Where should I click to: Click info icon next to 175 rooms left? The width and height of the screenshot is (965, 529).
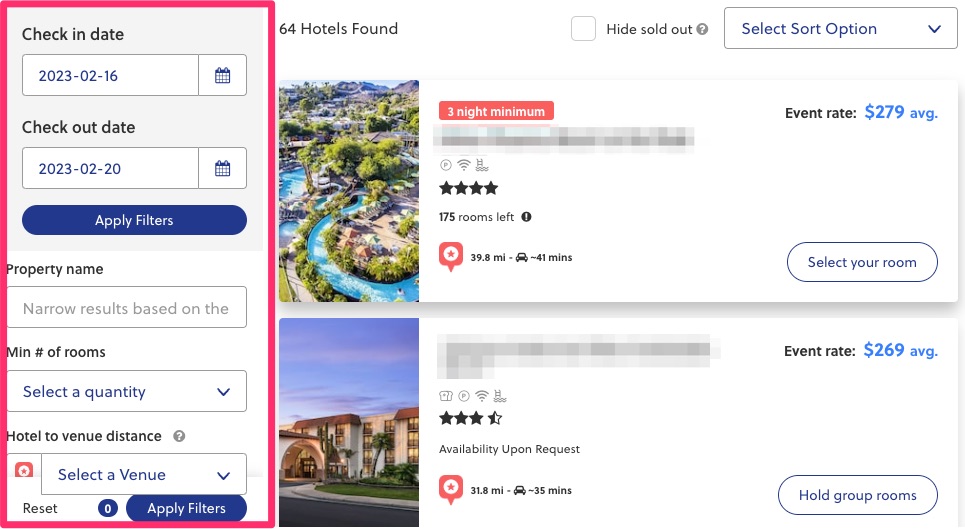526,217
